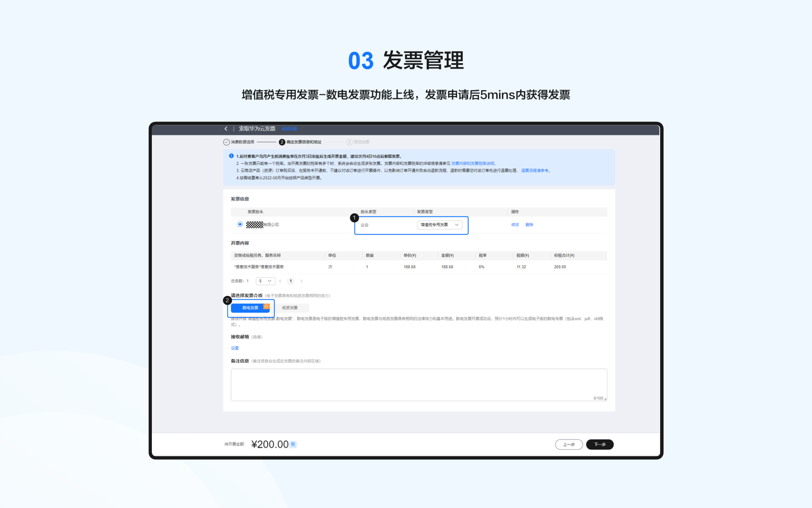This screenshot has height=508, width=812.
Task: Select the radio button for 有限公司 invoice title
Action: (240, 224)
